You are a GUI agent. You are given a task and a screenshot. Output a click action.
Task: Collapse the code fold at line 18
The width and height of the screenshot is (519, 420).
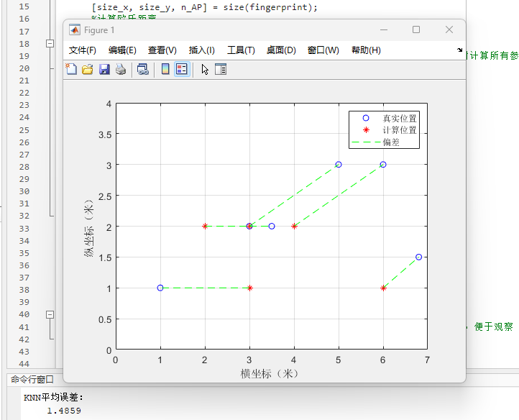tap(50, 43)
